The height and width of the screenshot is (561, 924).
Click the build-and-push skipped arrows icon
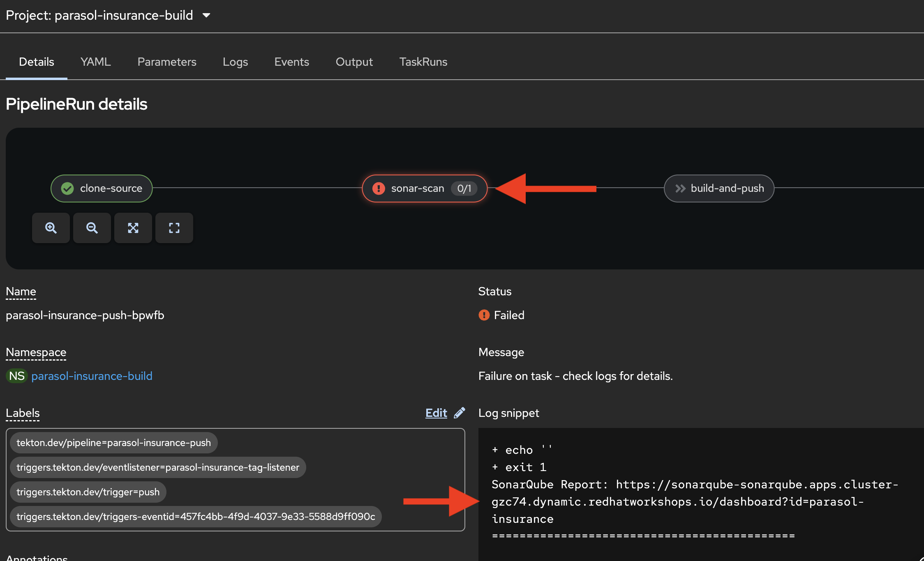680,189
